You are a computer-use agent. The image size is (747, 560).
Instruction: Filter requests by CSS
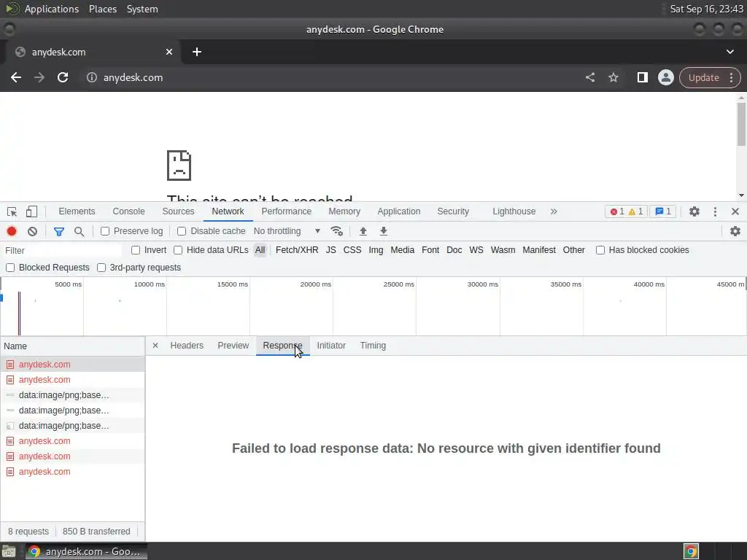point(352,251)
